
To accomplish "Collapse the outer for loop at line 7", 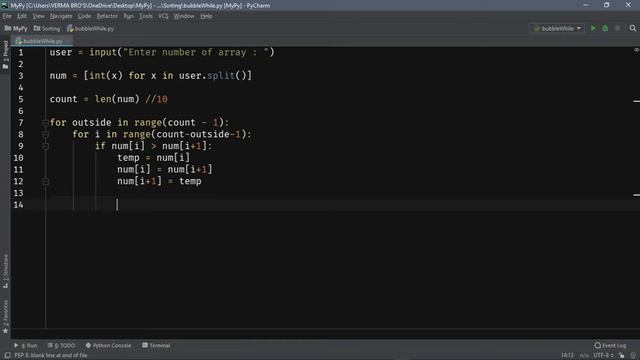I will point(45,122).
